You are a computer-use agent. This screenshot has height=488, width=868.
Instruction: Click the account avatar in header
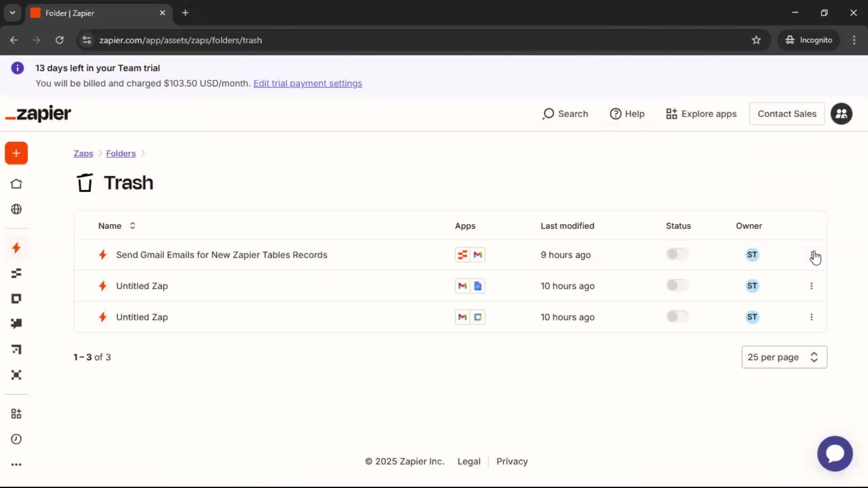841,114
